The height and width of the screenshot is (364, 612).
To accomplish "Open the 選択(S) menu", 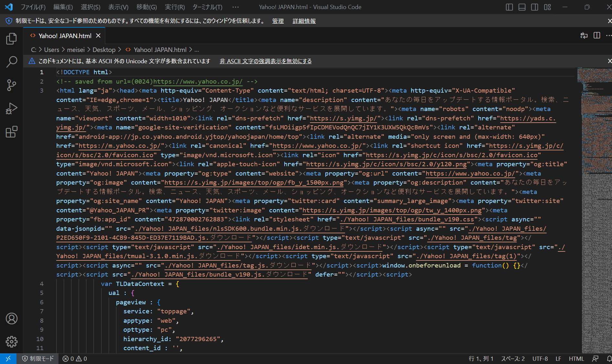I will pos(90,7).
